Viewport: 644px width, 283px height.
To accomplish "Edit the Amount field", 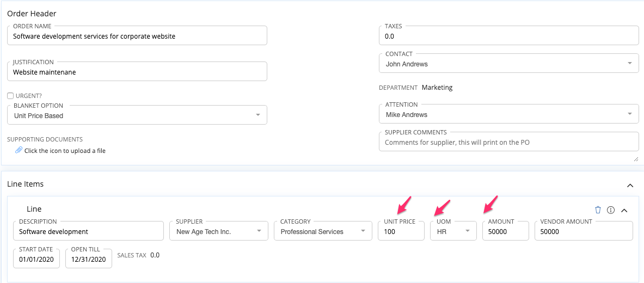I will (506, 231).
